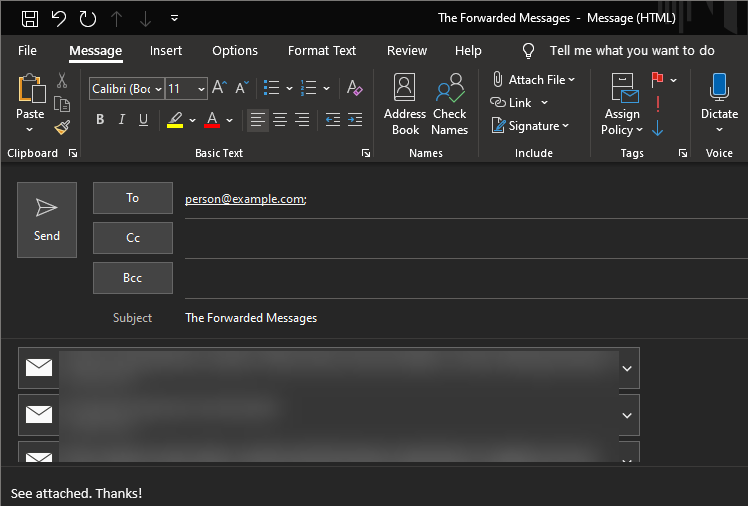This screenshot has width=748, height=506.
Task: Go to next item arrow
Action: coord(145,19)
